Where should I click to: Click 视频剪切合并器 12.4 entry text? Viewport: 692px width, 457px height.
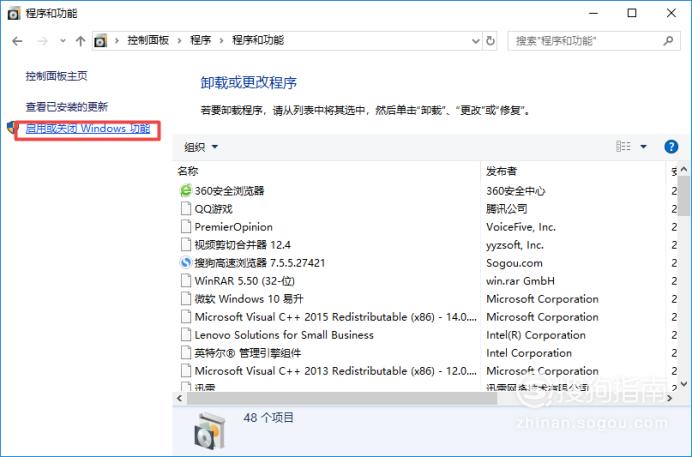[x=243, y=245]
